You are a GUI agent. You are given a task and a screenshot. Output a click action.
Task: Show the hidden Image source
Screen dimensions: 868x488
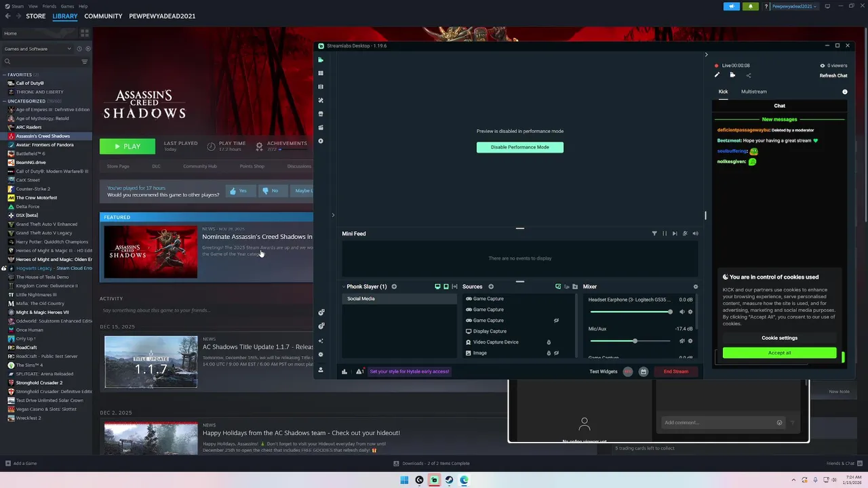(556, 353)
